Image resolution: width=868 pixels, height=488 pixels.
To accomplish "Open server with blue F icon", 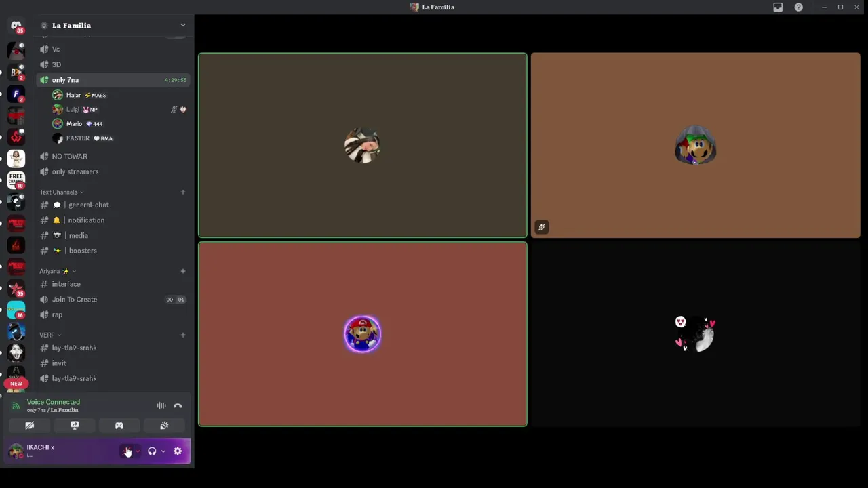I will pyautogui.click(x=16, y=94).
